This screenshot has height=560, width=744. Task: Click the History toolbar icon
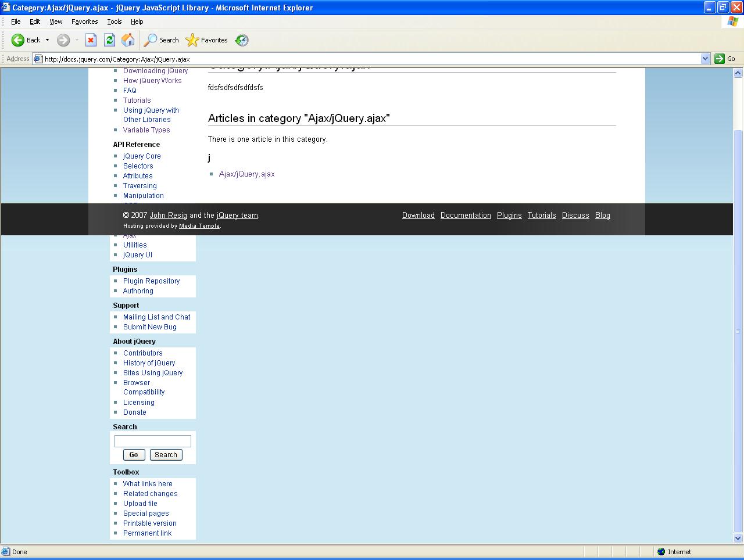click(x=242, y=40)
